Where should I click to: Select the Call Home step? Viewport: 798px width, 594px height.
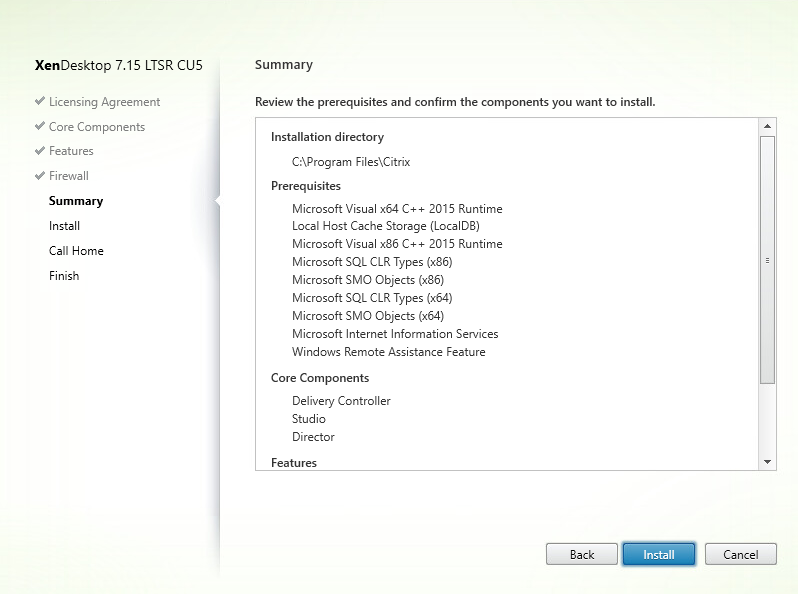coord(76,250)
